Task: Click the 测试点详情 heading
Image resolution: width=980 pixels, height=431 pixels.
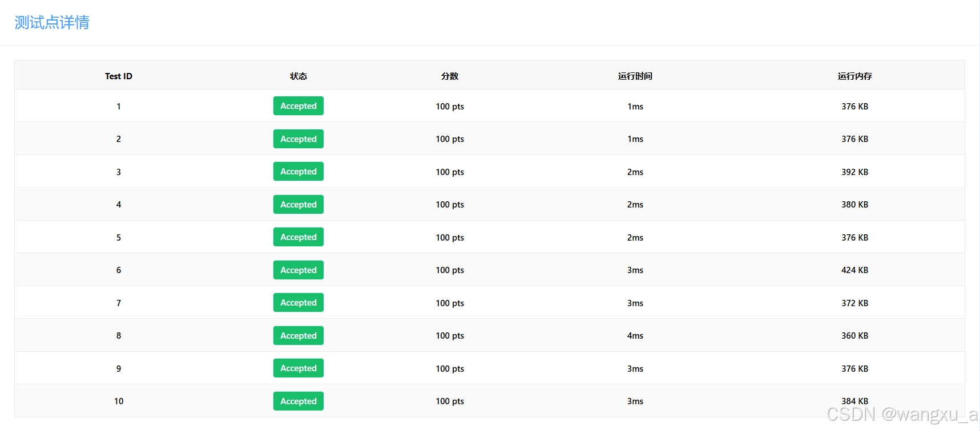Action: (x=52, y=22)
